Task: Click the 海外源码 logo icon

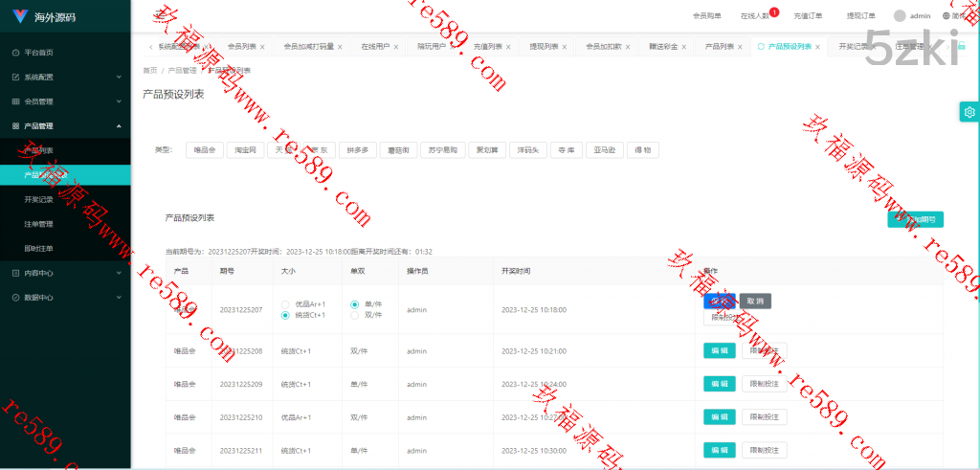Action: click(20, 17)
